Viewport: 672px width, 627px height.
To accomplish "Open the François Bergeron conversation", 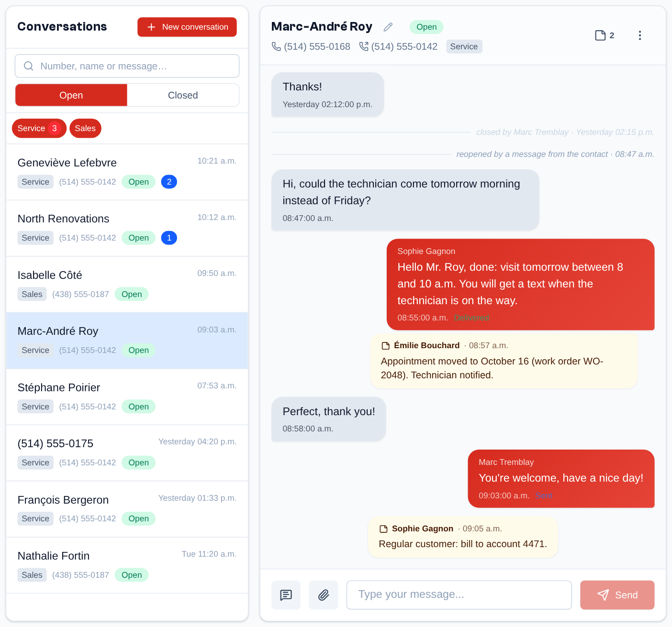I will click(127, 509).
